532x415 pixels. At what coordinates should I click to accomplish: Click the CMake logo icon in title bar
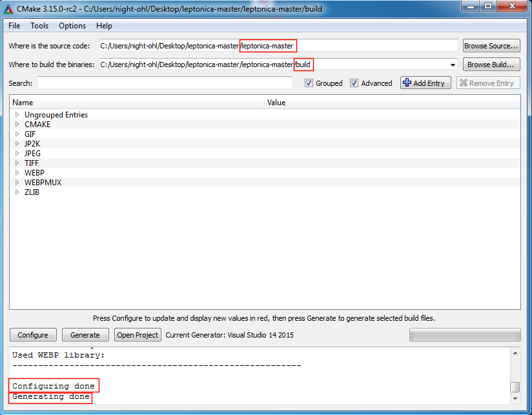pyautogui.click(x=8, y=9)
